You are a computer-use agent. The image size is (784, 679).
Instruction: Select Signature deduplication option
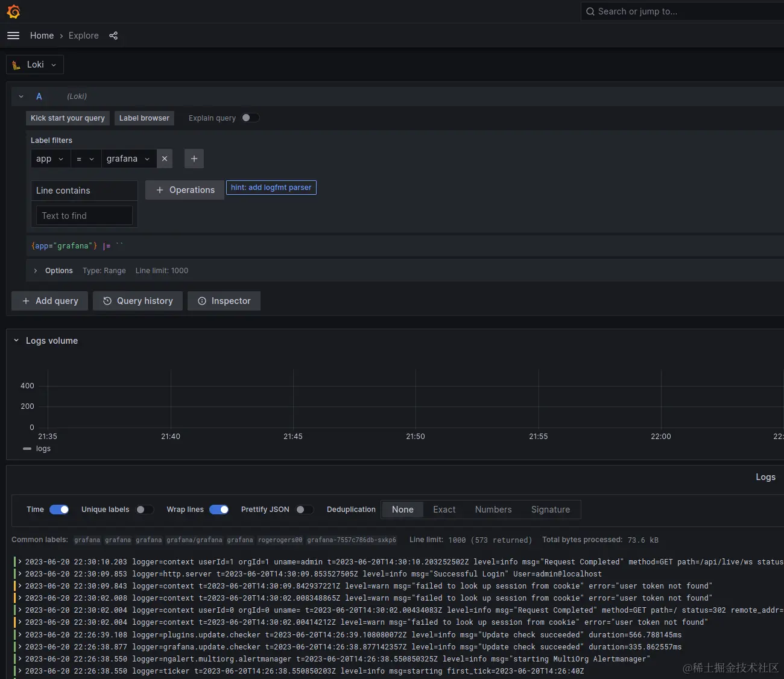(551, 510)
